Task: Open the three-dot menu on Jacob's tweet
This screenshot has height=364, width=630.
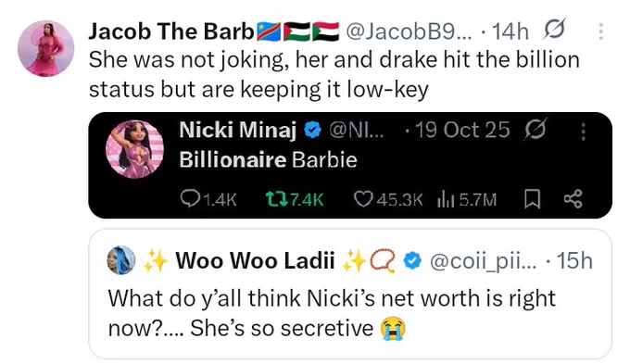Action: (x=601, y=31)
